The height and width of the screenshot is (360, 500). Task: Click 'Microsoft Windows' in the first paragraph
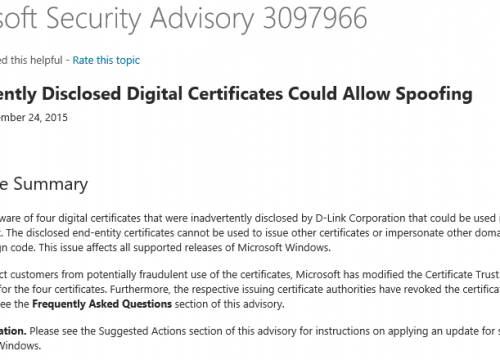283,248
